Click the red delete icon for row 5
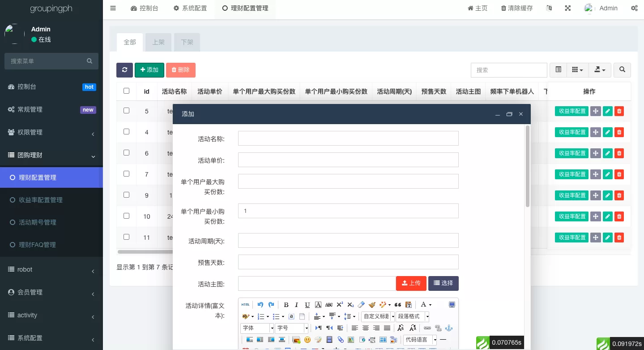 click(x=619, y=111)
